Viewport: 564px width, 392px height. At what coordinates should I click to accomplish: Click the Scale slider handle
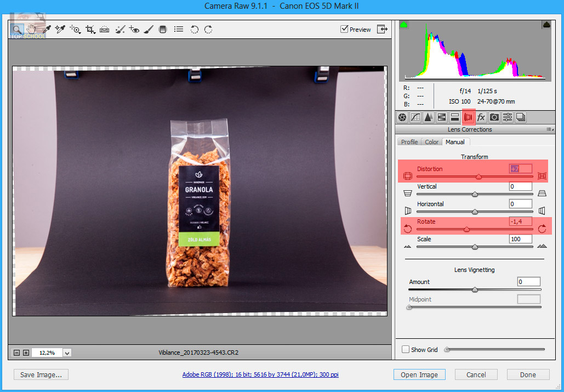click(475, 247)
